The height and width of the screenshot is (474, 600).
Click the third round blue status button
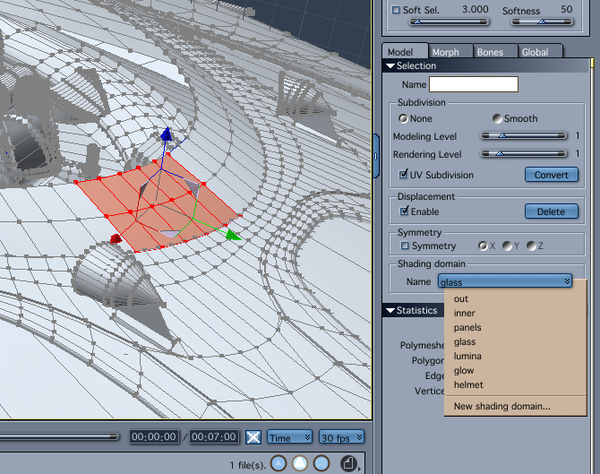coord(321,464)
